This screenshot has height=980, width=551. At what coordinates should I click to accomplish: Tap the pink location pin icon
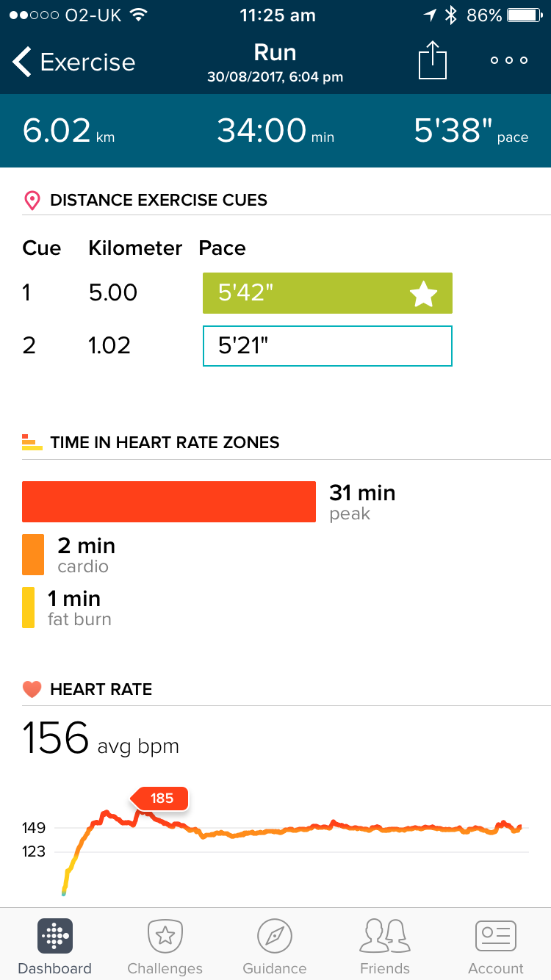(32, 201)
